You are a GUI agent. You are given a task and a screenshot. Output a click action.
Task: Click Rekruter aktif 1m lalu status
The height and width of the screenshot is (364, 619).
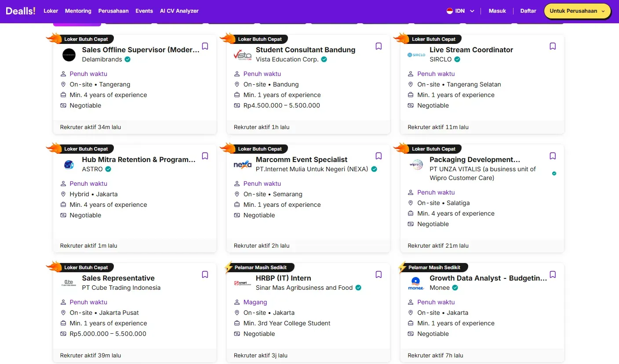click(89, 245)
